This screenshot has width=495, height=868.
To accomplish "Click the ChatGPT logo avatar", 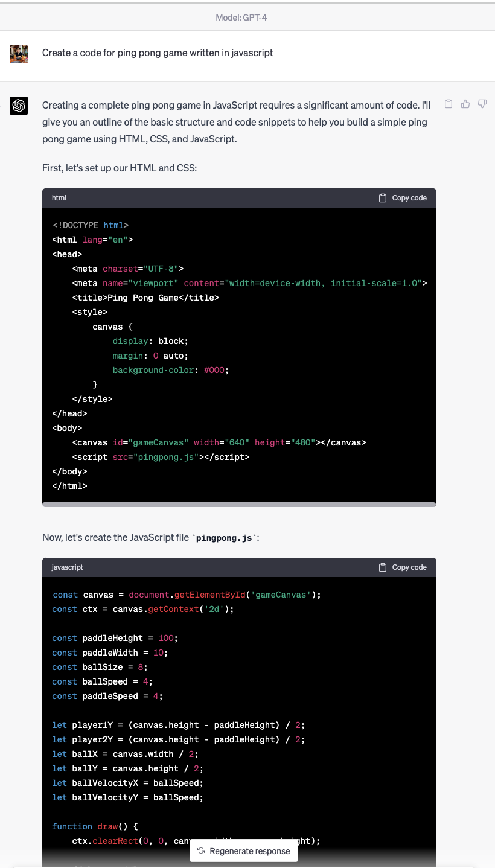I will click(19, 106).
